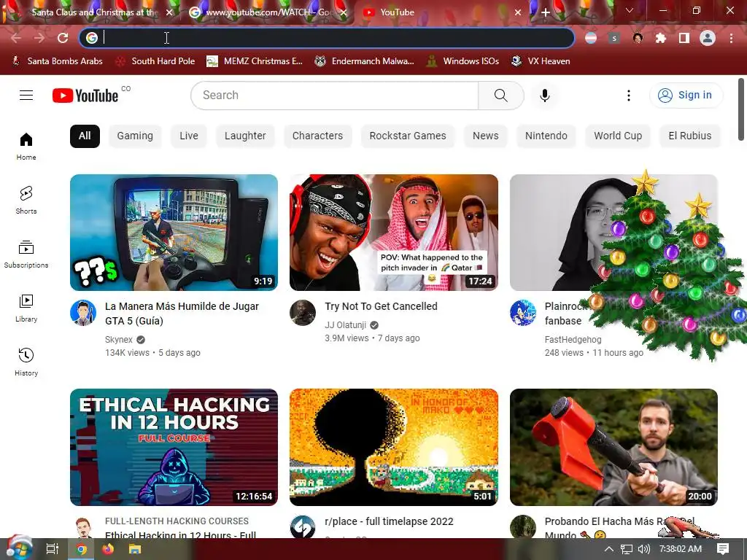
Task: Click the search magnifier button
Action: tap(500, 96)
